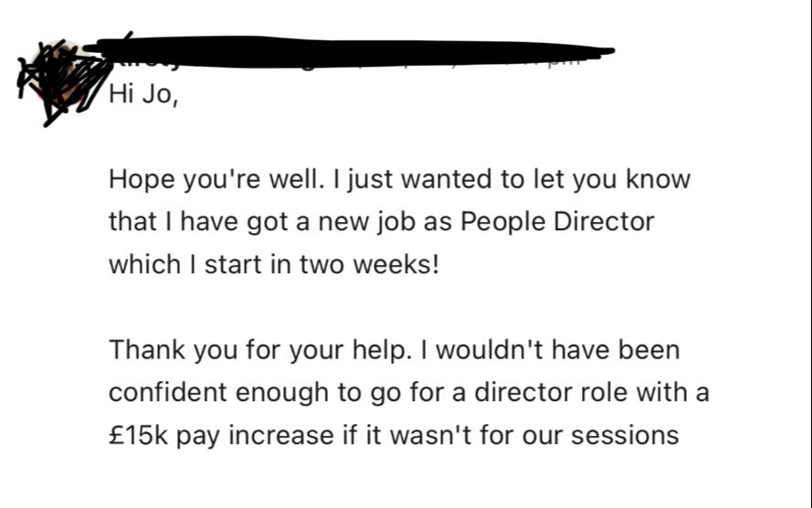Screen dimensions: 812x508
Task: Click the phrase 'that I have got a new job'
Action: (263, 222)
